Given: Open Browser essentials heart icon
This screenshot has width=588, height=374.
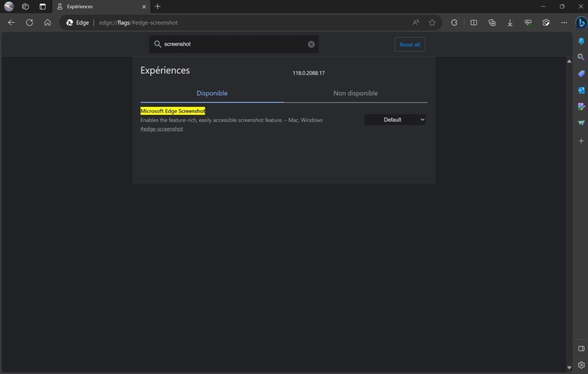Looking at the screenshot, I should [528, 22].
